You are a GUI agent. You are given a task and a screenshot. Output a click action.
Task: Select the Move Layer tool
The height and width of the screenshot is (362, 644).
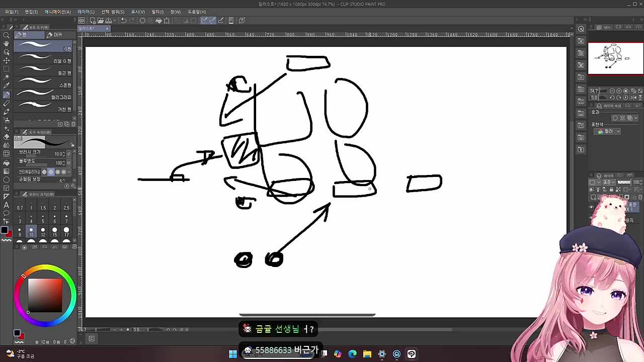pos(7,60)
